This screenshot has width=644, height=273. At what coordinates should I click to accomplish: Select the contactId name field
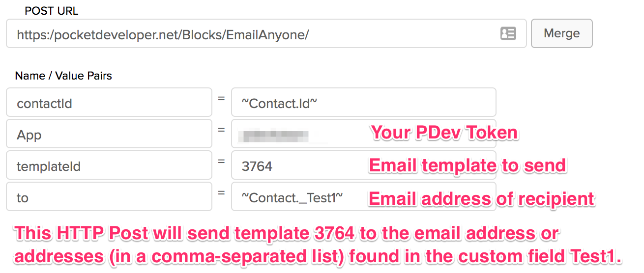pos(109,102)
